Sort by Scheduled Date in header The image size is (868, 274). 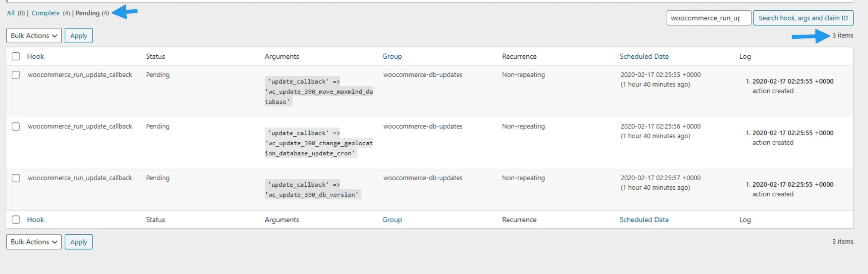644,56
